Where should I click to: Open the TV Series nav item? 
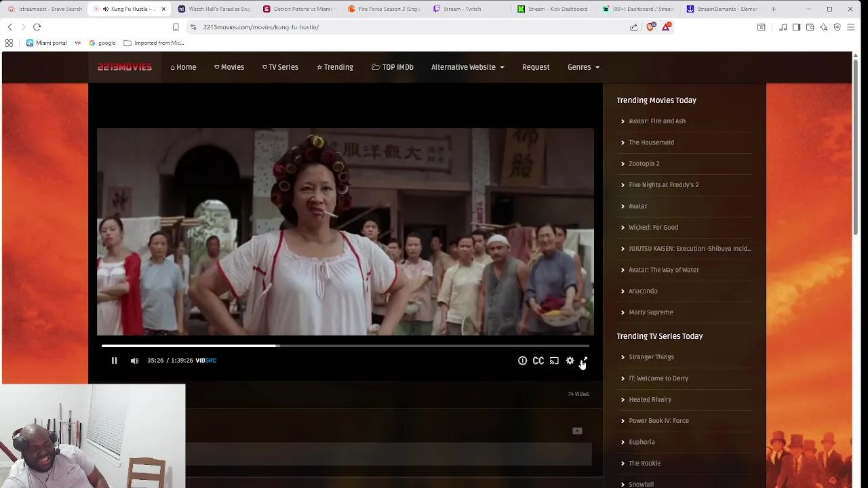pyautogui.click(x=280, y=67)
